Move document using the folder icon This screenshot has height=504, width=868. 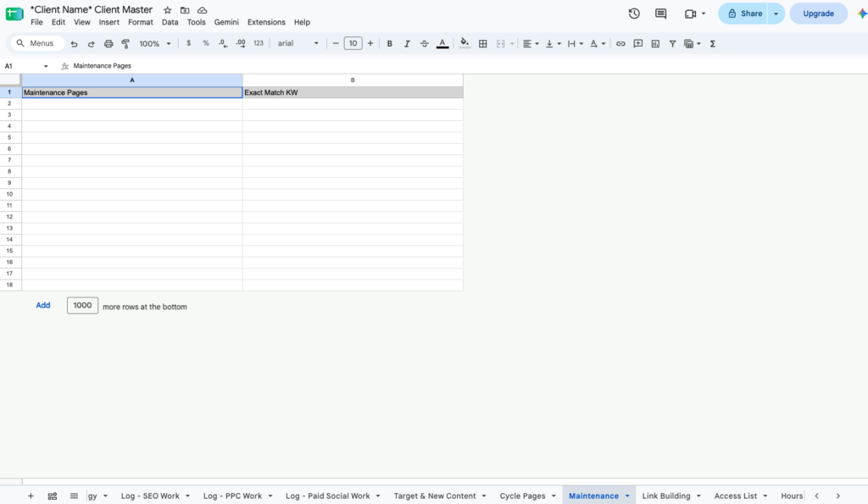pyautogui.click(x=185, y=10)
